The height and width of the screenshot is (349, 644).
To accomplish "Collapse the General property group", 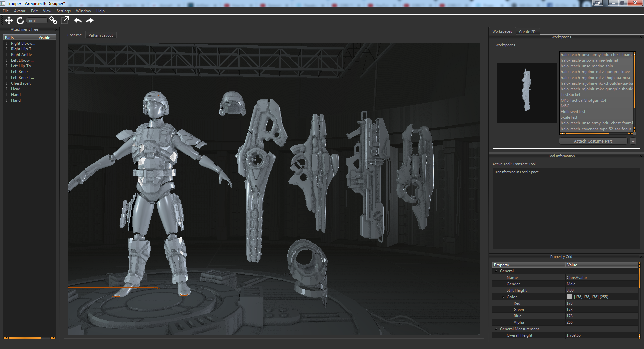I will point(496,271).
